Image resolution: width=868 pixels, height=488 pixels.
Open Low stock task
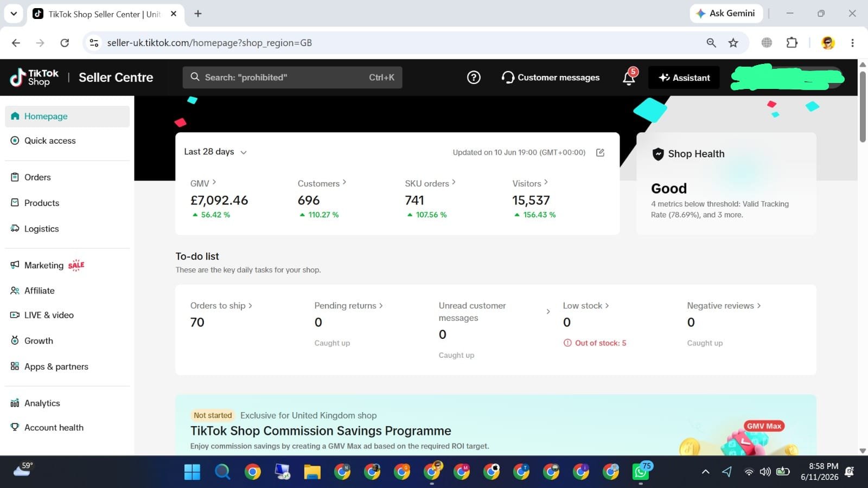click(x=585, y=306)
